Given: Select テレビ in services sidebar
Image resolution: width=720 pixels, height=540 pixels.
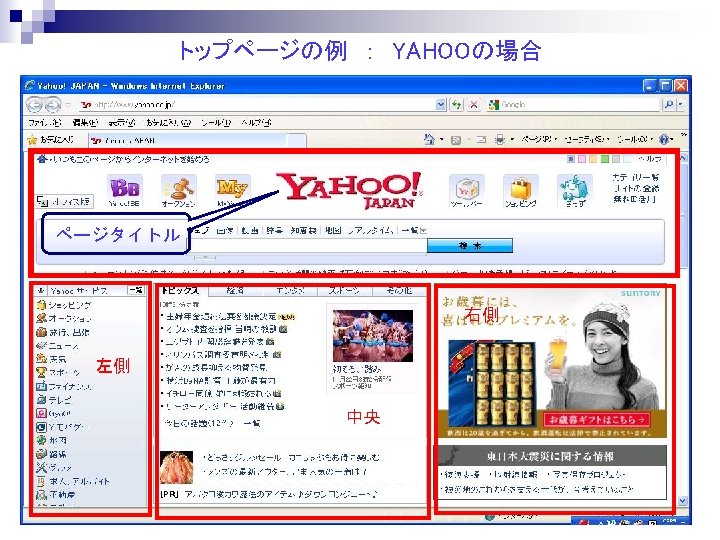Looking at the screenshot, I should pyautogui.click(x=54, y=399).
